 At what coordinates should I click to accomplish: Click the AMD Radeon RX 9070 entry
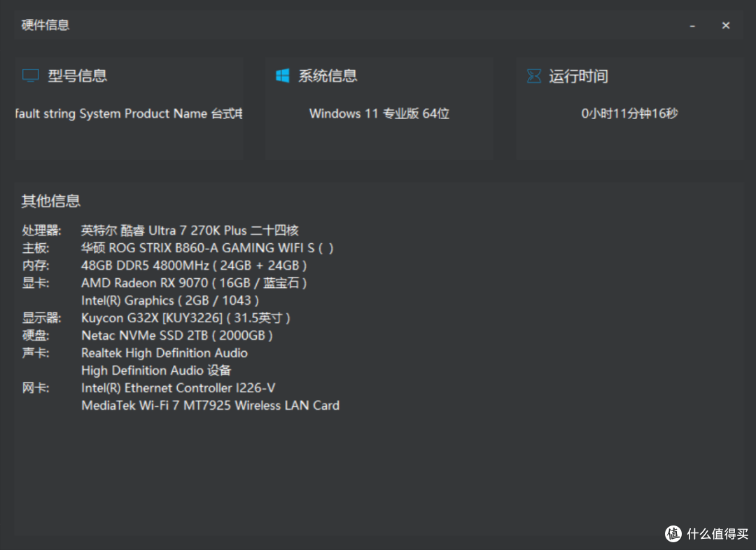coord(194,283)
